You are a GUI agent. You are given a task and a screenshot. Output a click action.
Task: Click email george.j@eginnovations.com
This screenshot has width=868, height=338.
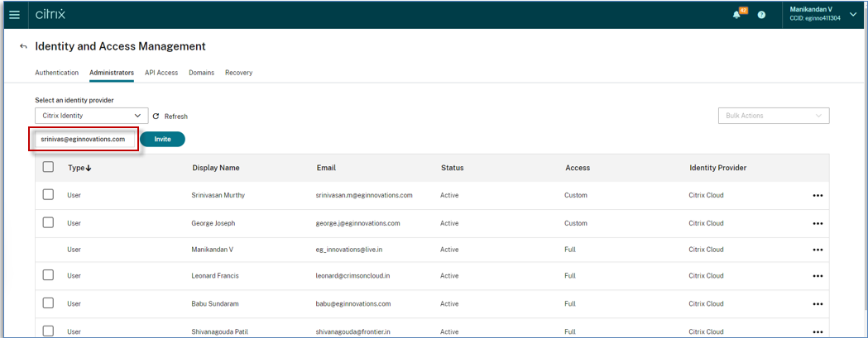(358, 223)
